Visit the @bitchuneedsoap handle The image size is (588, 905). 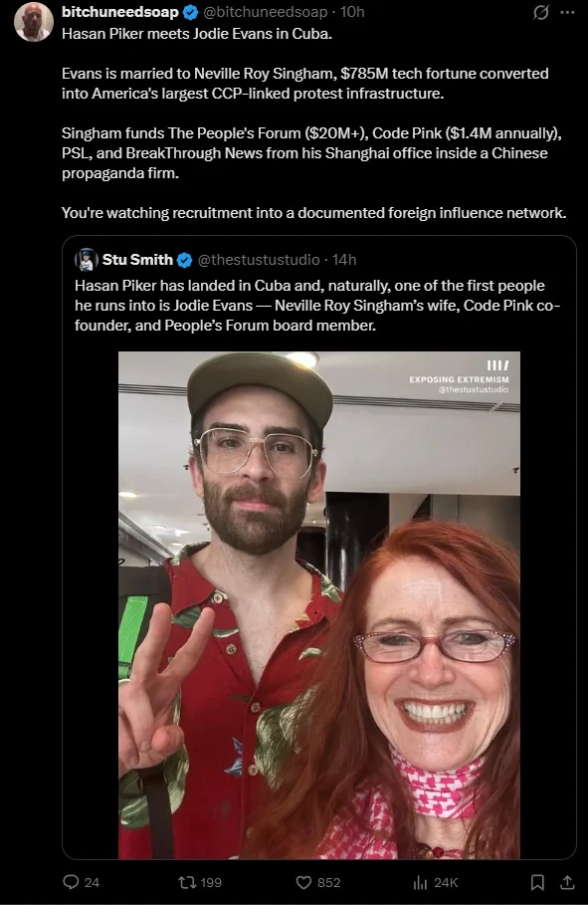[x=266, y=12]
